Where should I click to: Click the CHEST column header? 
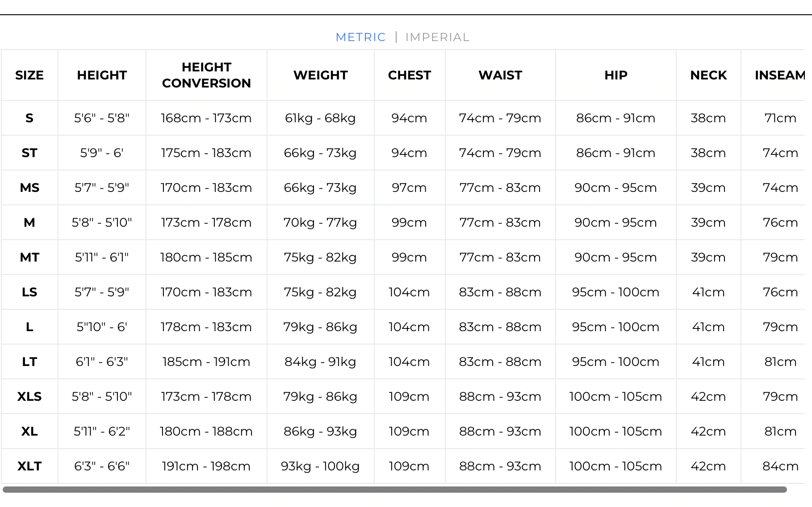pyautogui.click(x=410, y=75)
